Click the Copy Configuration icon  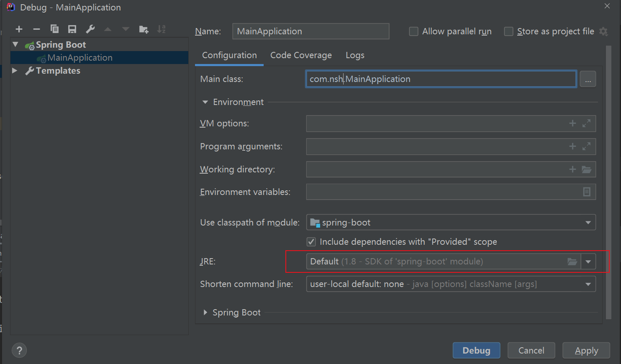tap(54, 29)
